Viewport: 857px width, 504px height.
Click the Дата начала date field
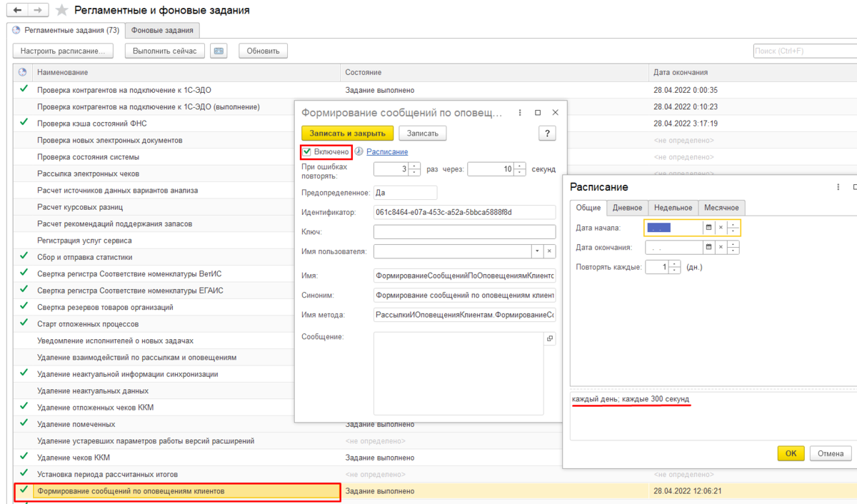pyautogui.click(x=673, y=227)
